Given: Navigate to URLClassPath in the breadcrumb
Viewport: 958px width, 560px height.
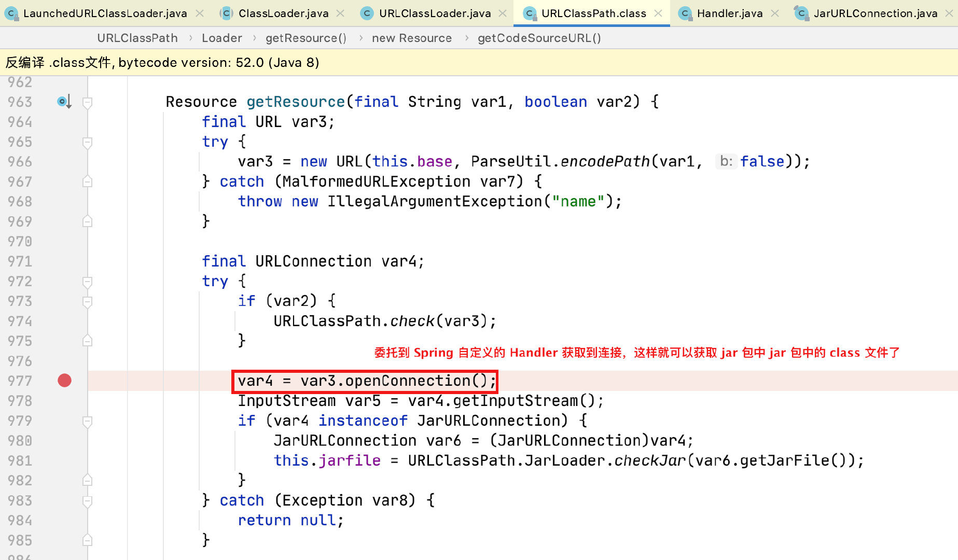Looking at the screenshot, I should tap(137, 38).
